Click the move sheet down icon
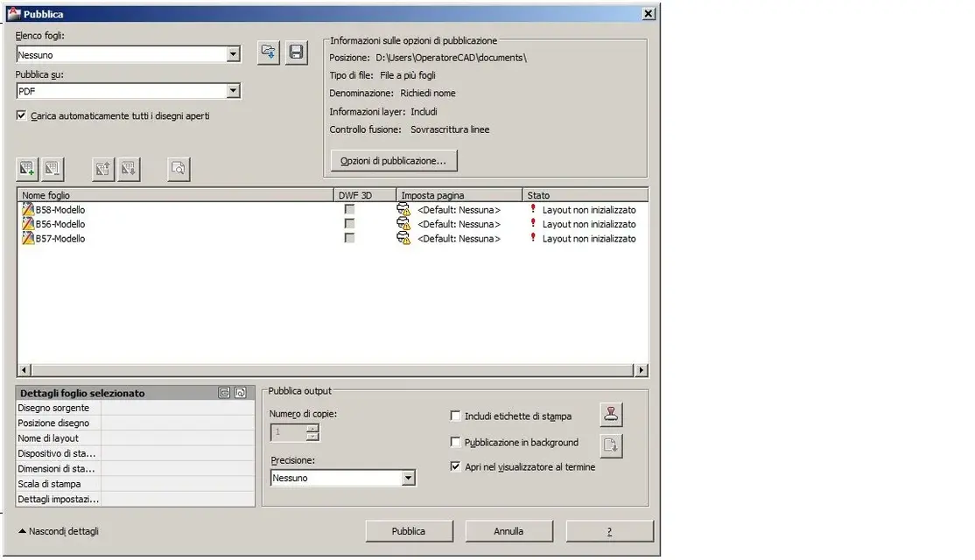The height and width of the screenshot is (560, 975). click(129, 169)
